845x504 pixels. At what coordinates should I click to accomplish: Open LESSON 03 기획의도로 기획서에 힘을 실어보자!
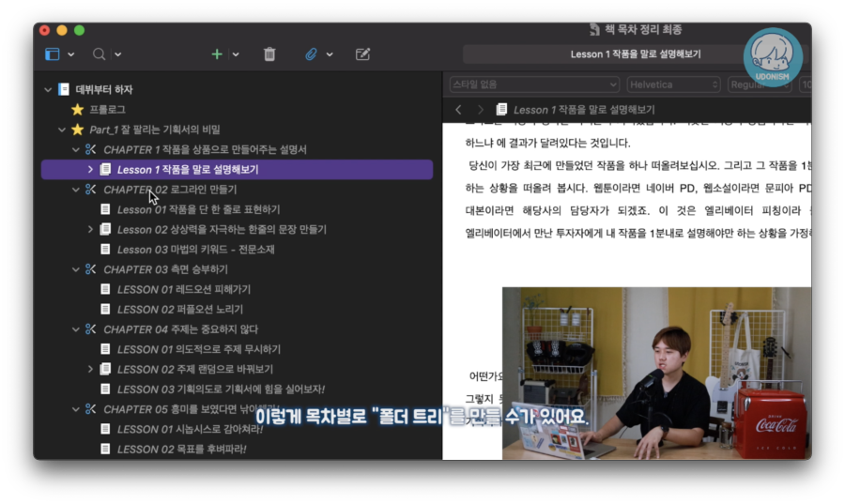(221, 389)
